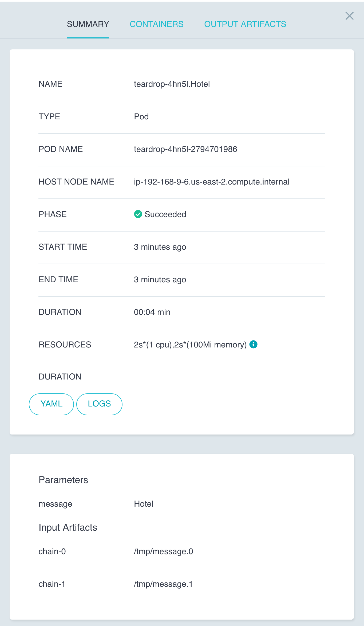
Task: Click the host node name value
Action: coord(211,182)
